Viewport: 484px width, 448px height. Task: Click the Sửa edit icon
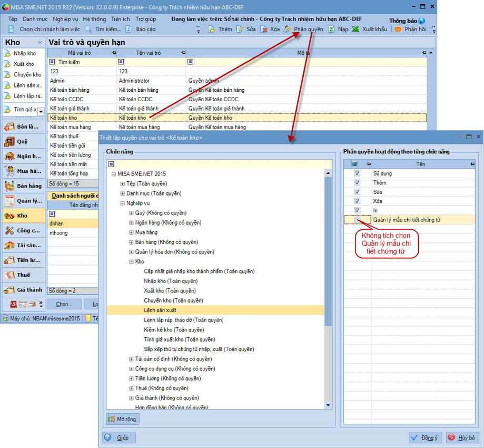(x=240, y=30)
